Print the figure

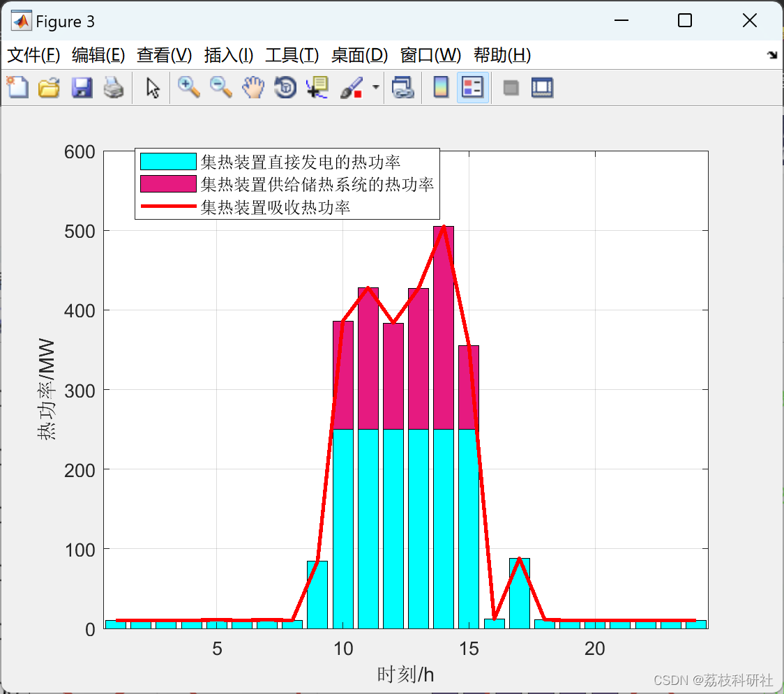(114, 87)
